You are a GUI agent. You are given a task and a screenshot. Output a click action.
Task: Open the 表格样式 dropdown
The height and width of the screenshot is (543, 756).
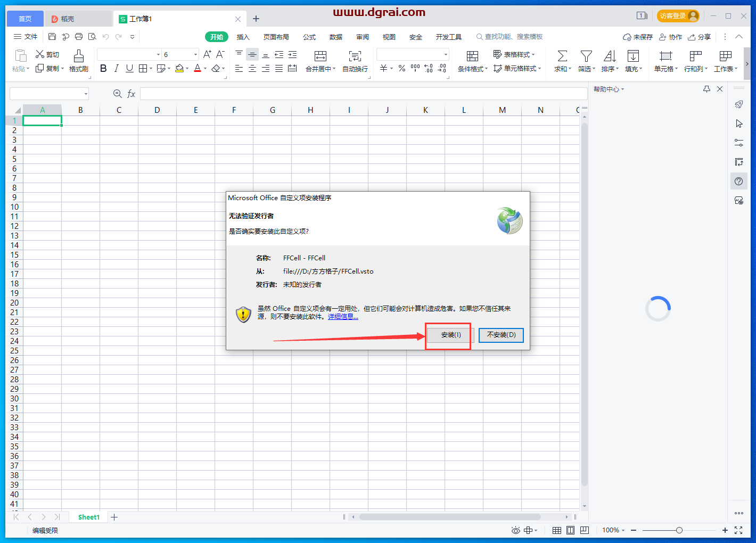(x=514, y=54)
